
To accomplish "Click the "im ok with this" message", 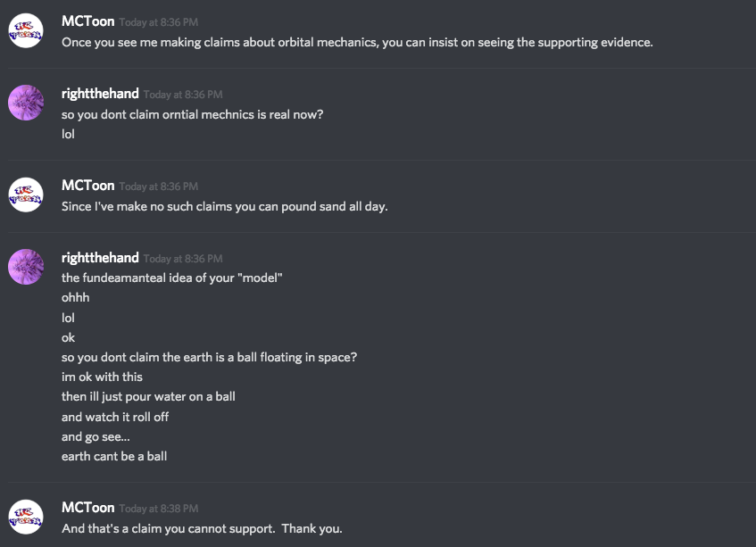I will point(102,377).
